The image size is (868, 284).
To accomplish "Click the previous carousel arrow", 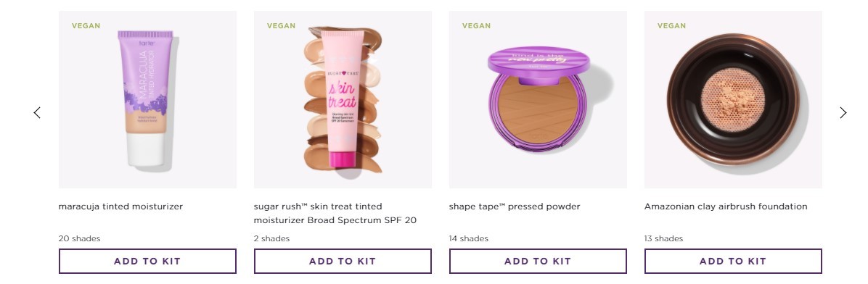I will [37, 113].
